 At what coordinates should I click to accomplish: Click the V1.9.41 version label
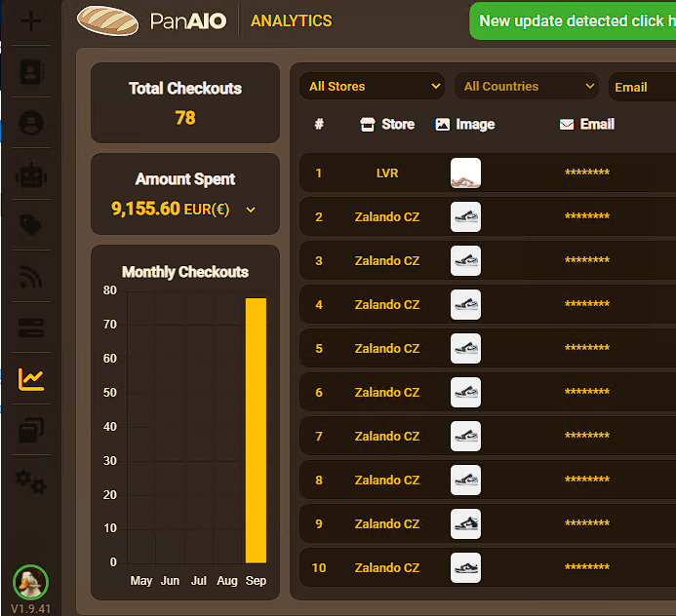click(x=30, y=609)
